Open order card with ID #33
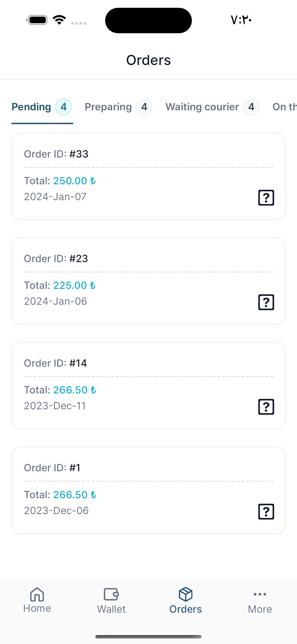 148,176
